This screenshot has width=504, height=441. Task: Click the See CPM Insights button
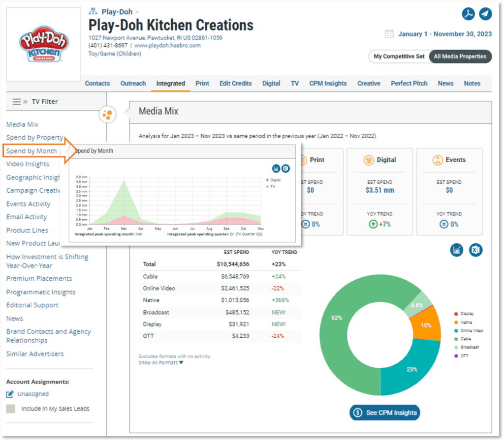385,413
